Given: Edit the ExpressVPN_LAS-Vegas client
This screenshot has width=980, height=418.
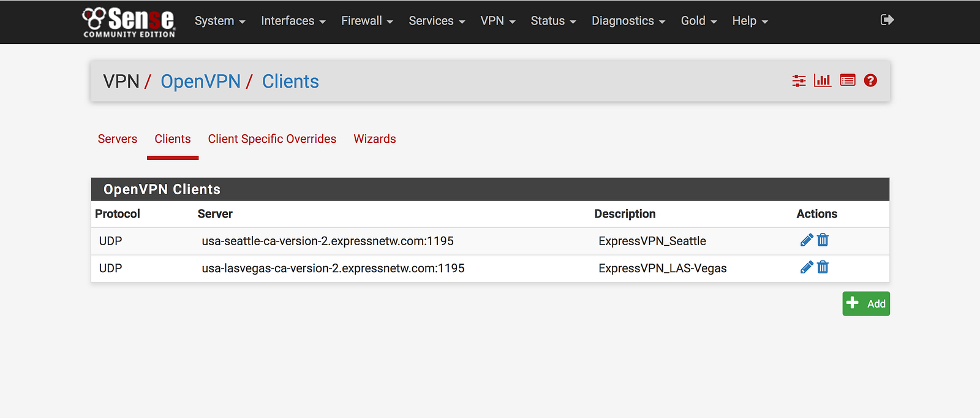Looking at the screenshot, I should coord(807,267).
